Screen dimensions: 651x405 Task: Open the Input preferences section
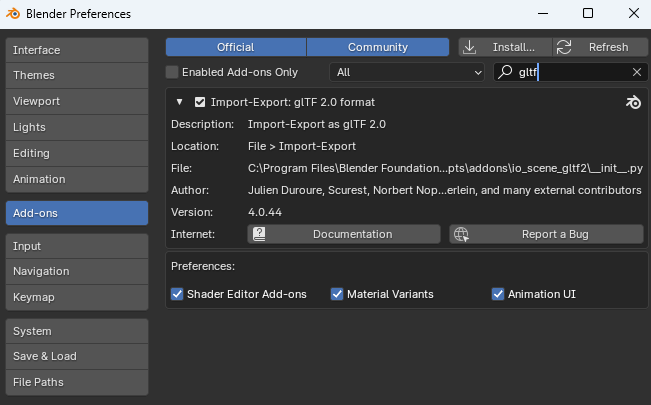[77, 246]
